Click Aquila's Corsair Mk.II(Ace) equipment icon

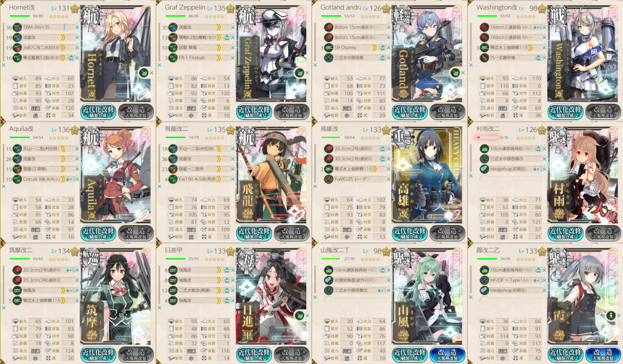17,179
